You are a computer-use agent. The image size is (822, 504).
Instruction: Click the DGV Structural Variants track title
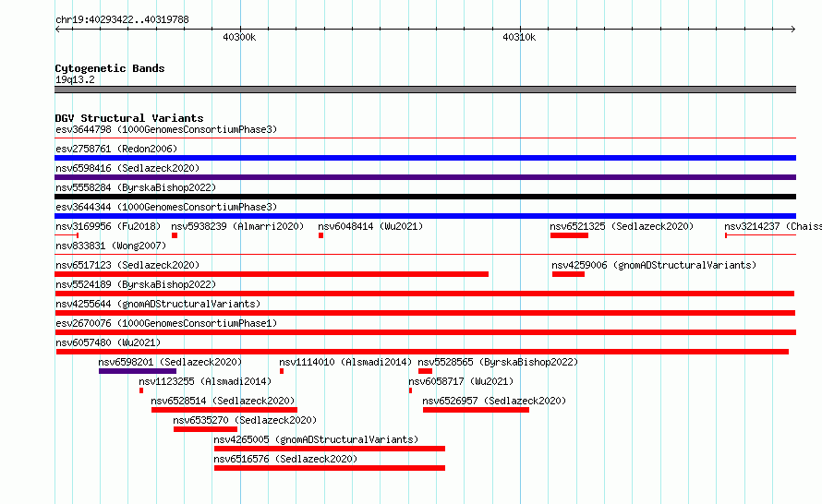[x=129, y=118]
